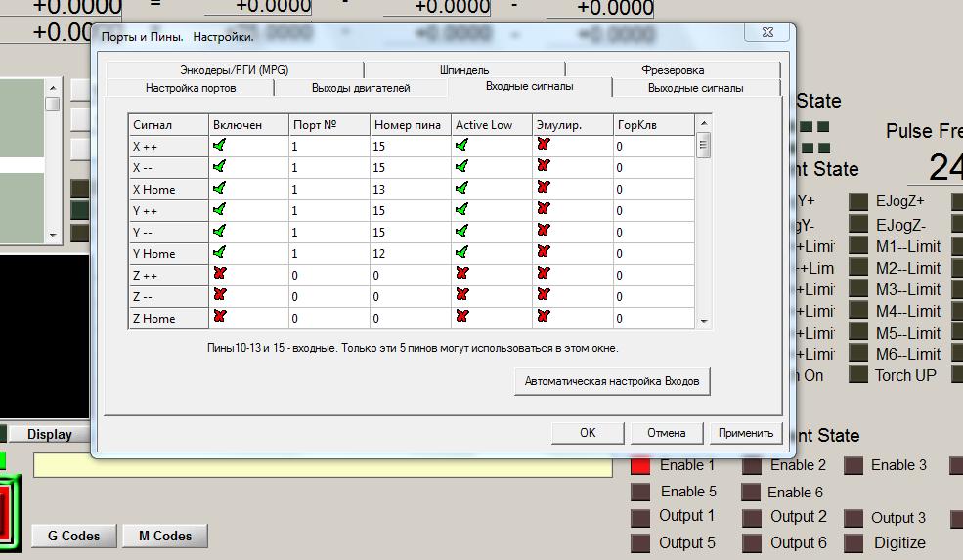The width and height of the screenshot is (963, 560).
Task: Toggle the Emulated cross for Z ++
Action: (x=543, y=273)
